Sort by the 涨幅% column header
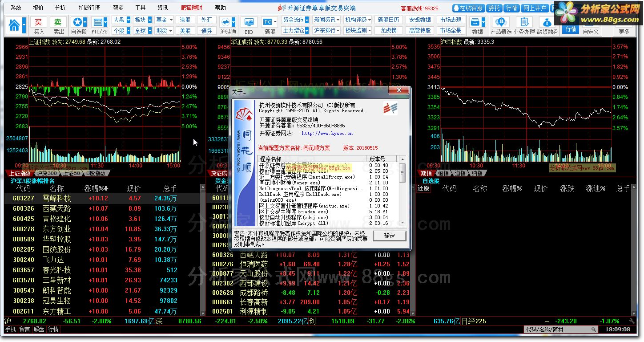Screen dimensions: 644x342 click(x=97, y=188)
